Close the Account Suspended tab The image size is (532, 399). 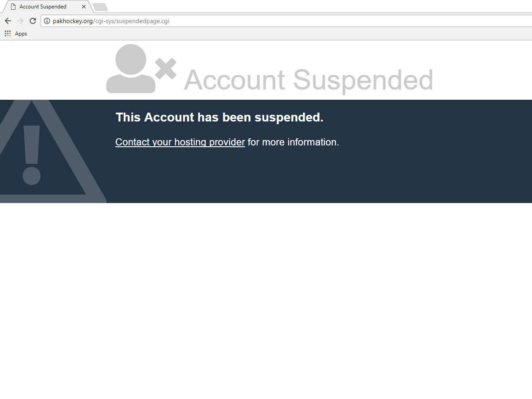(84, 7)
